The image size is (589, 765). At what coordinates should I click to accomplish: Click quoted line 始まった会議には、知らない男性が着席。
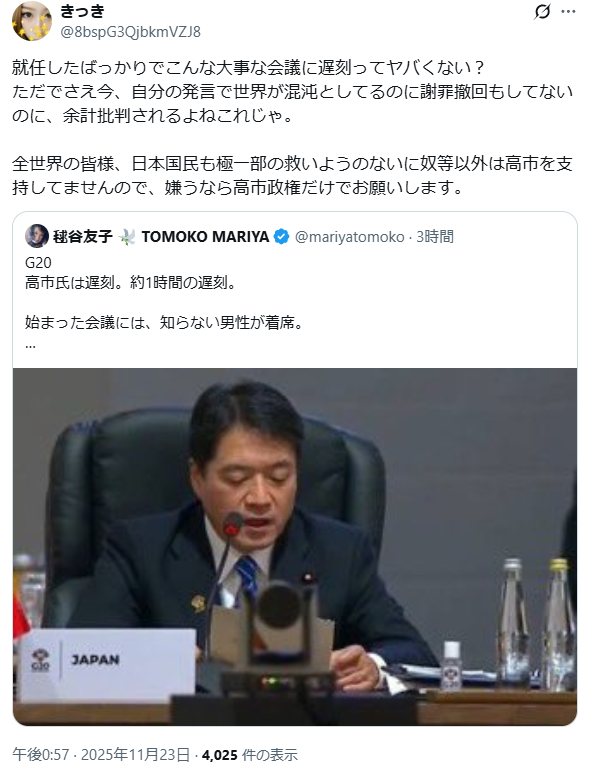164,322
